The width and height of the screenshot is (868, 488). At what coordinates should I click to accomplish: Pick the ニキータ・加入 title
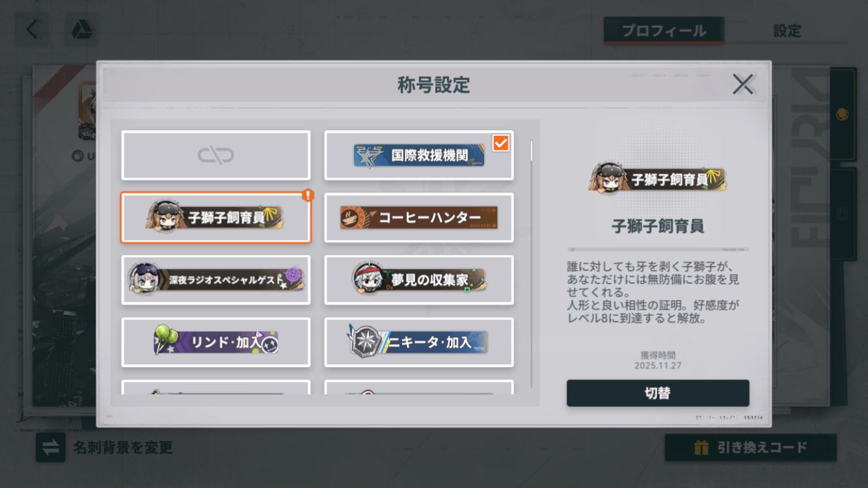(419, 342)
